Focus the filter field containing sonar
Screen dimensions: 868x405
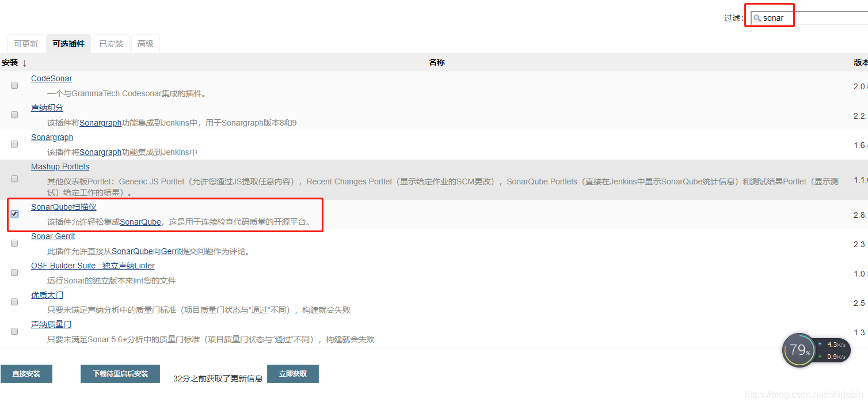(809, 18)
